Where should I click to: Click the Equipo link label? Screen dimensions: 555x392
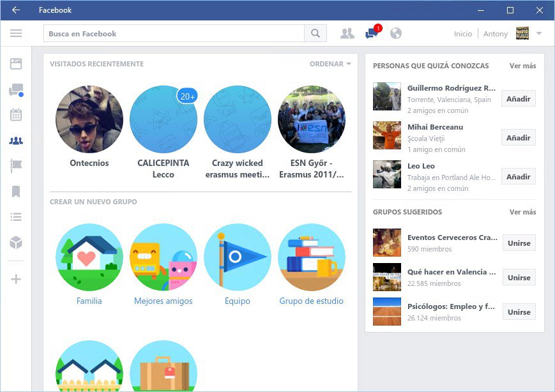click(x=238, y=301)
